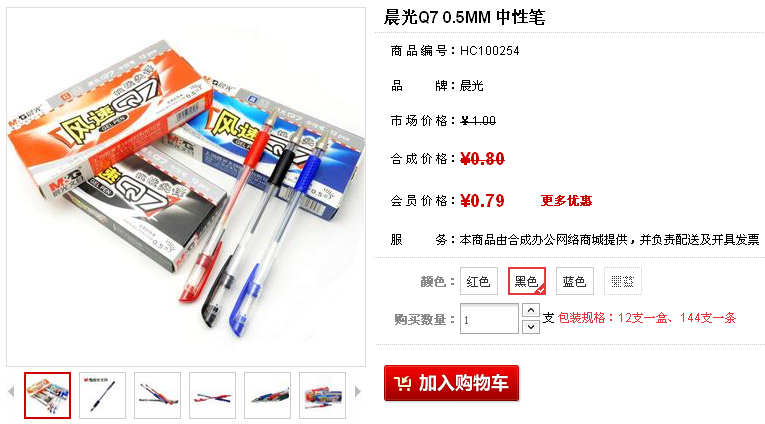
Task: Select fifth thumbnail of pen close-up
Action: (267, 395)
